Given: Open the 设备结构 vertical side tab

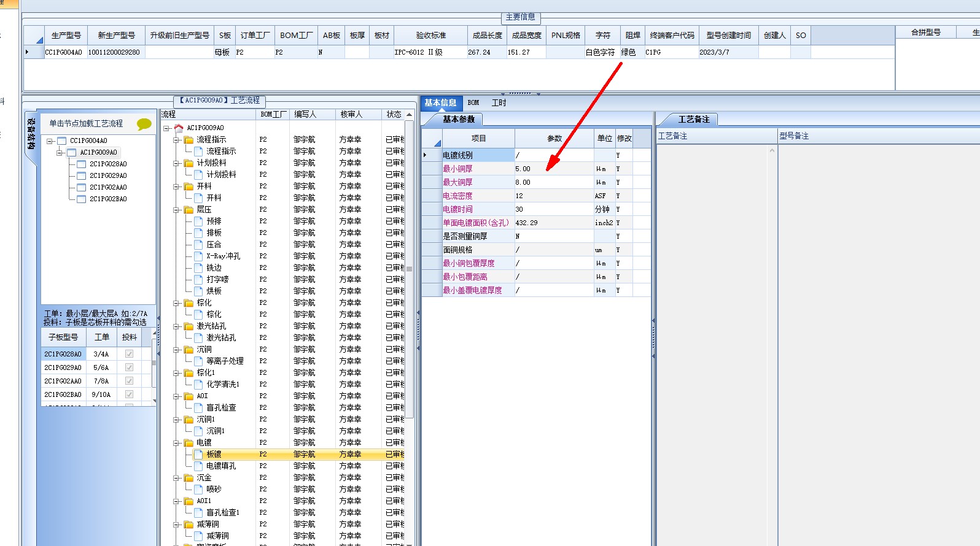Looking at the screenshot, I should point(31,135).
